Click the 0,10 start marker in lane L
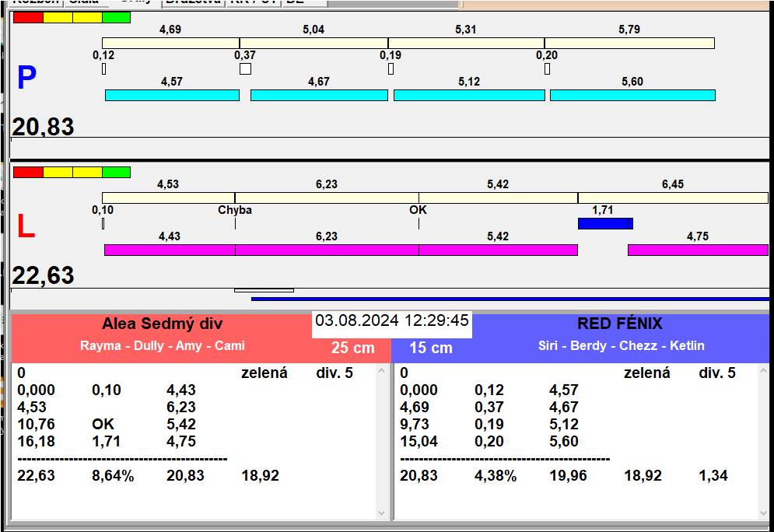Screen dimensions: 774x532 (x=103, y=223)
